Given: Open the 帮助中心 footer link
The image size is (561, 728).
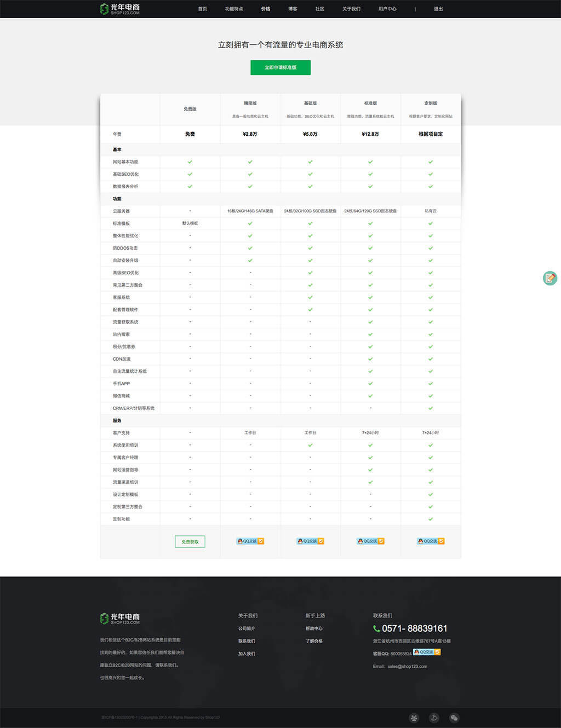Looking at the screenshot, I should 314,628.
